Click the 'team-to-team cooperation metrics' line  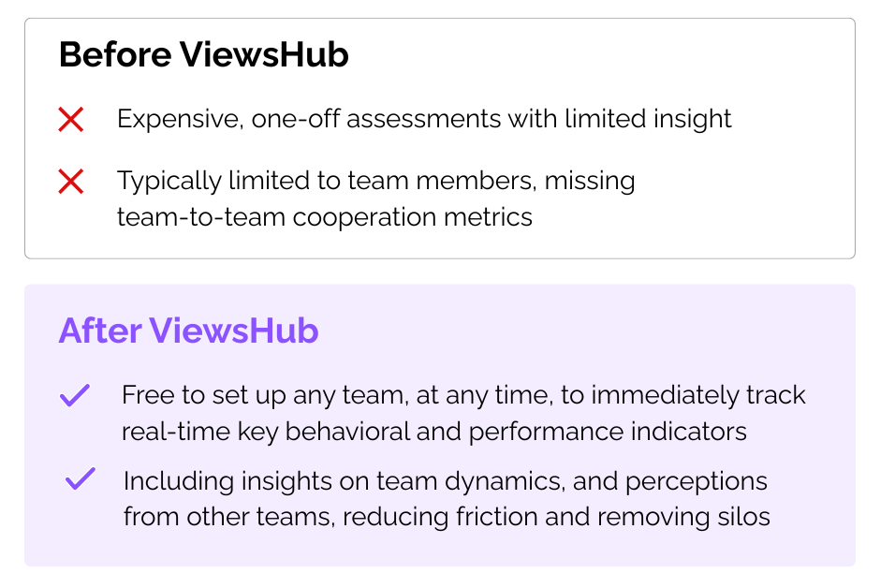tap(325, 217)
